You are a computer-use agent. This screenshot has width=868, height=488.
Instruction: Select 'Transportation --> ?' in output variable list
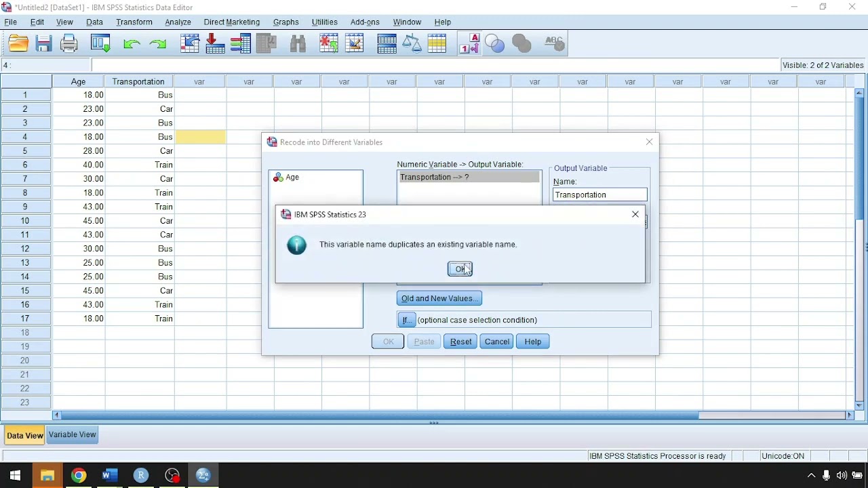point(469,177)
